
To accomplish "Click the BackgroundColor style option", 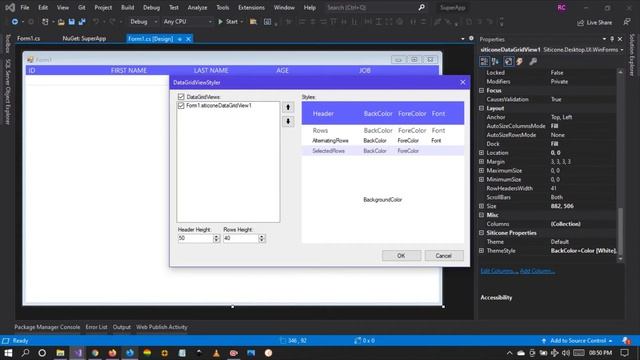I will point(382,200).
